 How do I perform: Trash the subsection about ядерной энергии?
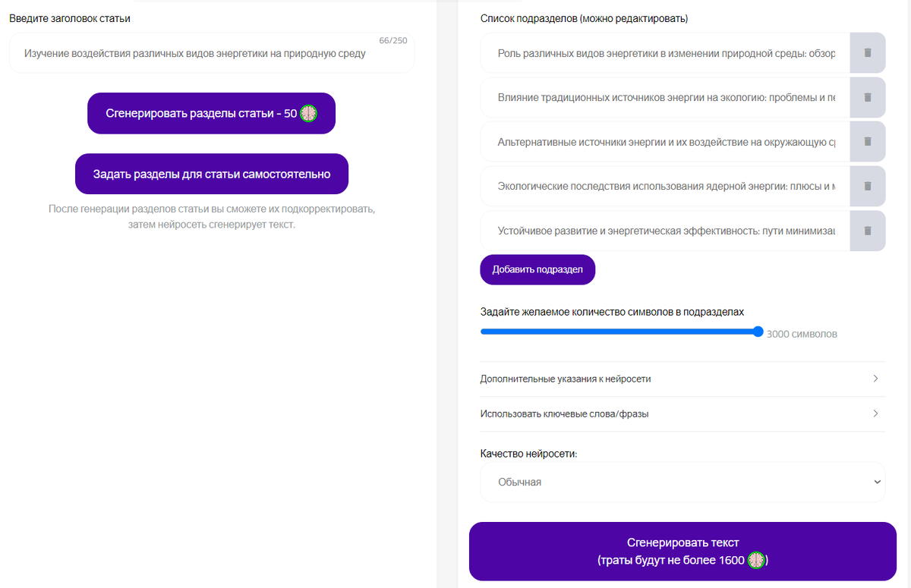[867, 186]
